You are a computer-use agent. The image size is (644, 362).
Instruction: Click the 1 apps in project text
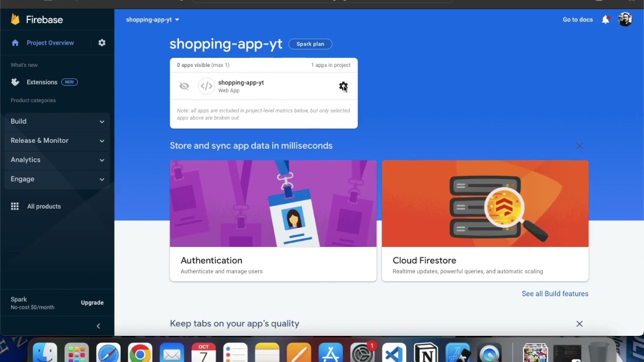pyautogui.click(x=331, y=65)
